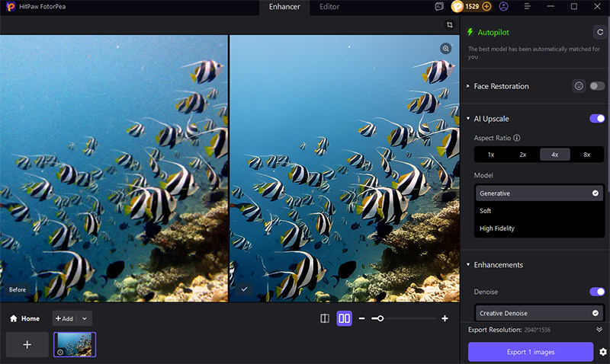Click the Home button
The image size is (610, 364).
pyautogui.click(x=25, y=318)
